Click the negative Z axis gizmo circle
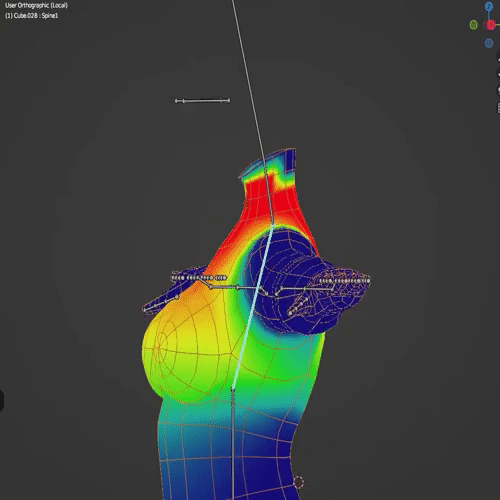500x500 pixels. 489,43
